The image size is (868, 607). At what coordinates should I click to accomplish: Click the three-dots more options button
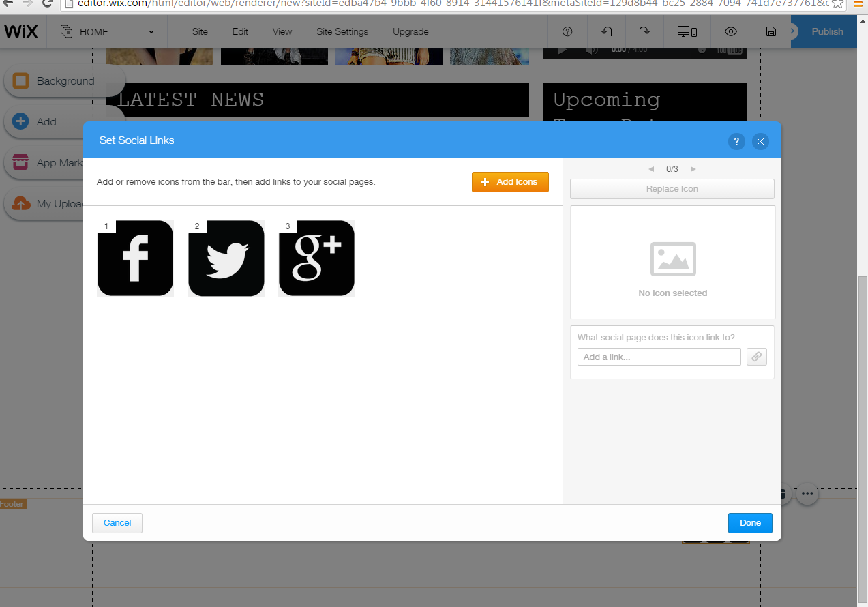(807, 494)
